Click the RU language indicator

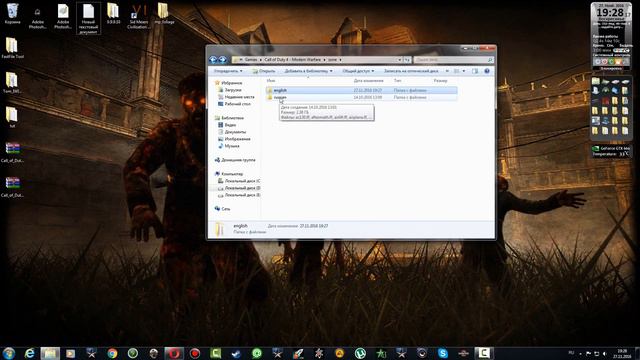click(571, 353)
